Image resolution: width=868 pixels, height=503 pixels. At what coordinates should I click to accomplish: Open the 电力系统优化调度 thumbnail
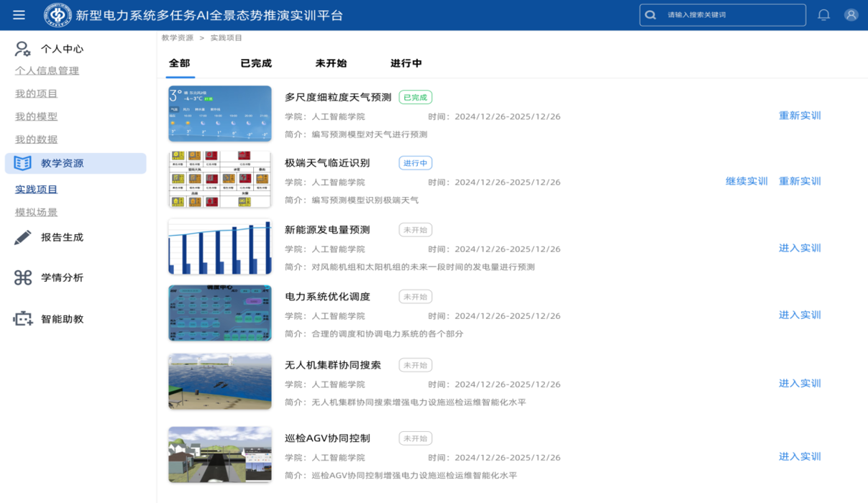220,313
